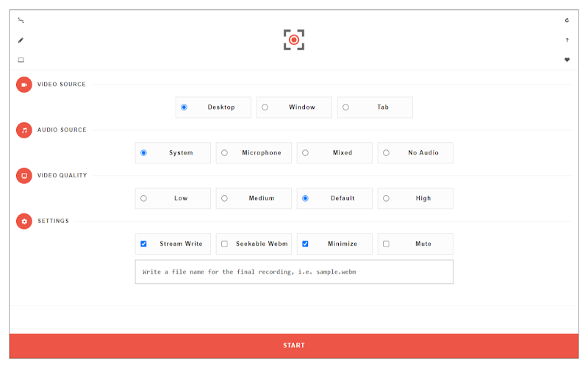
Task: Click the heart icon
Action: pos(567,60)
